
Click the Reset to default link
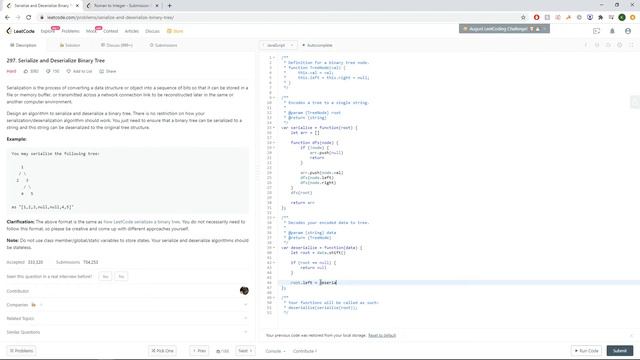382,336
